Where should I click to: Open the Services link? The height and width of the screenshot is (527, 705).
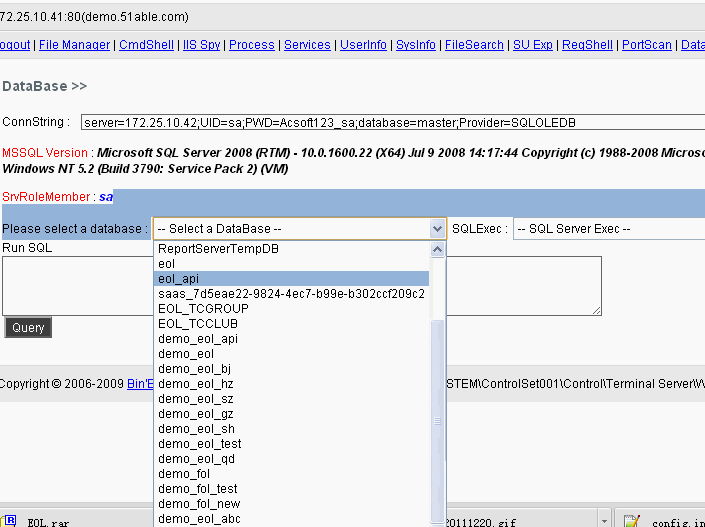click(x=307, y=45)
